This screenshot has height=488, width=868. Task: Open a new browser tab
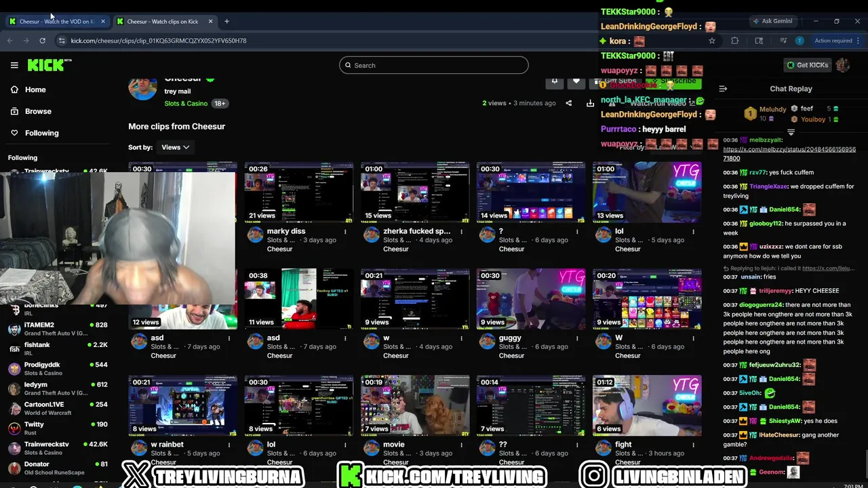pyautogui.click(x=226, y=22)
